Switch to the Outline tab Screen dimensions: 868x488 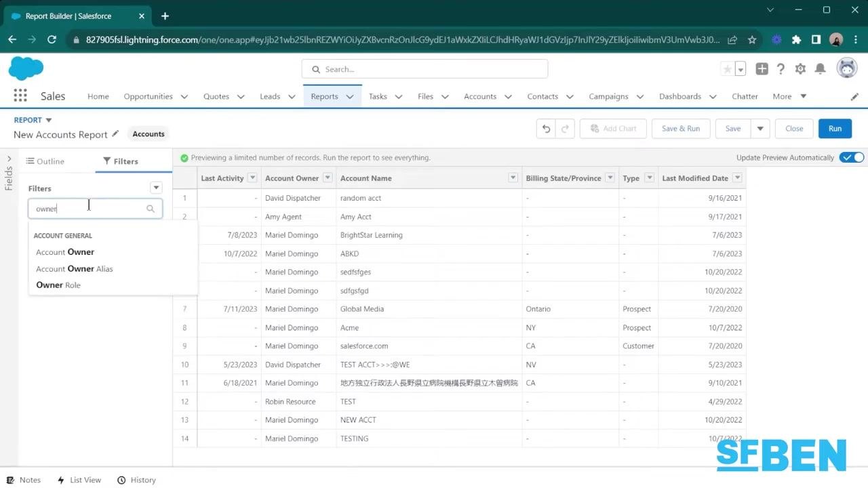point(45,161)
